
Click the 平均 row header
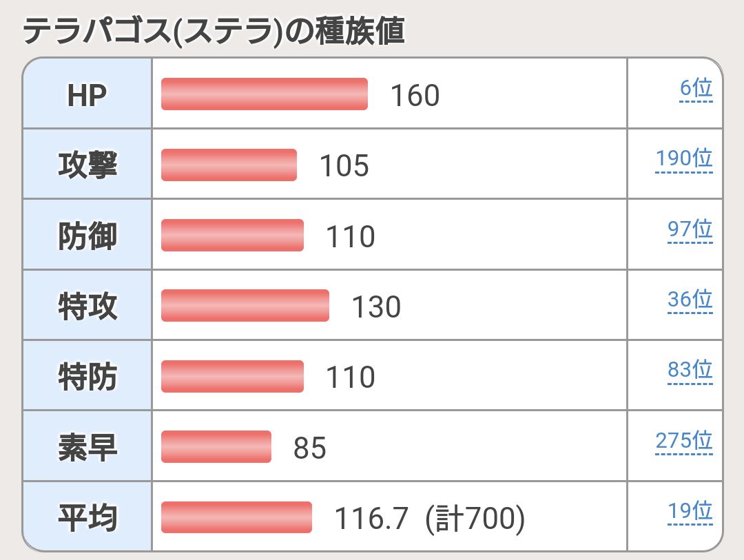tap(87, 517)
